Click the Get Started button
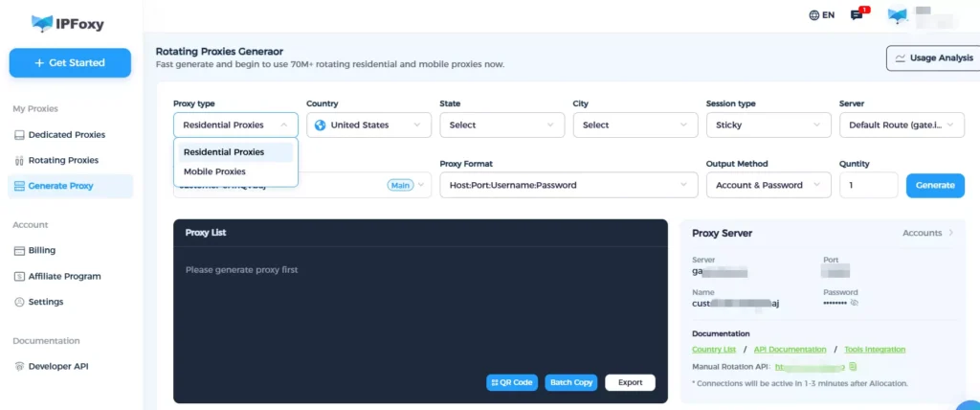This screenshot has height=410, width=980. [70, 62]
